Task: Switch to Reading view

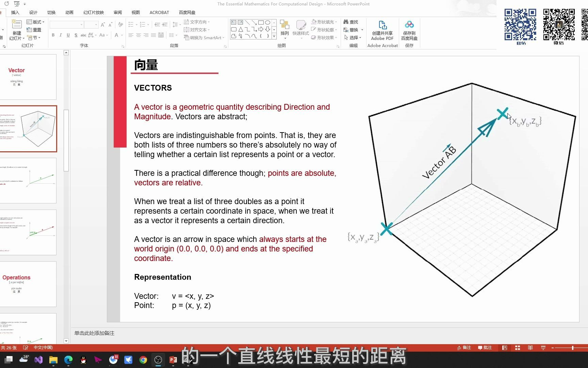Action: (530, 348)
